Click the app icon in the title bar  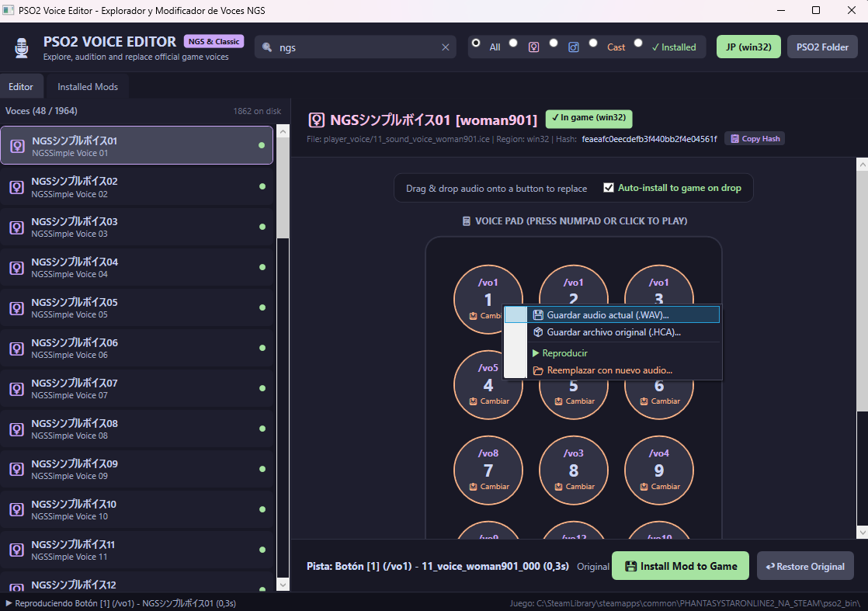coord(9,11)
